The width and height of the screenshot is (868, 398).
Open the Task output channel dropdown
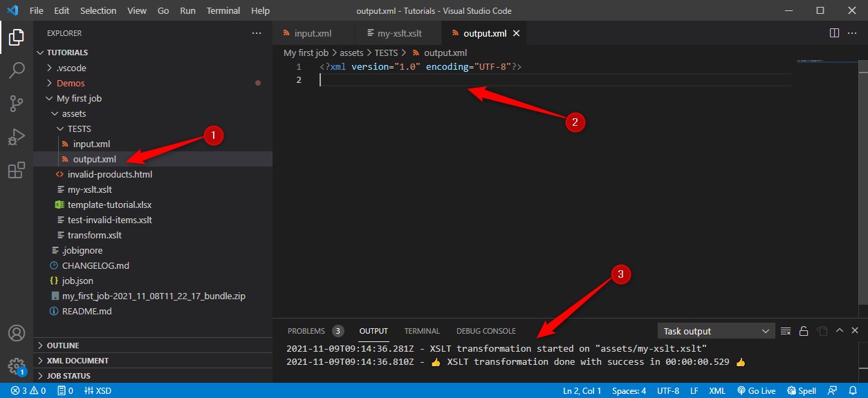[717, 331]
